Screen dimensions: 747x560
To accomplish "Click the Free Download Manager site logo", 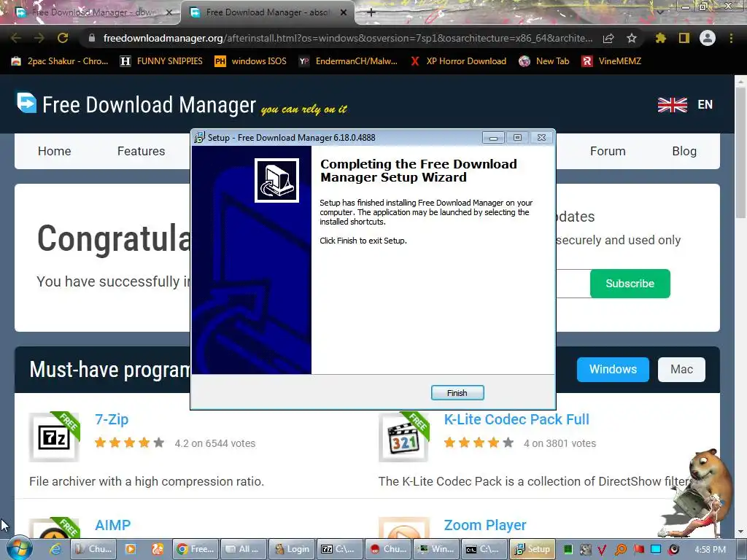I will click(x=136, y=104).
